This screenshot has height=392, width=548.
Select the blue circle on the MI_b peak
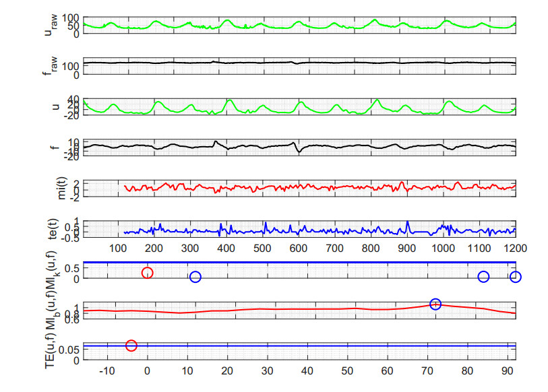point(435,304)
